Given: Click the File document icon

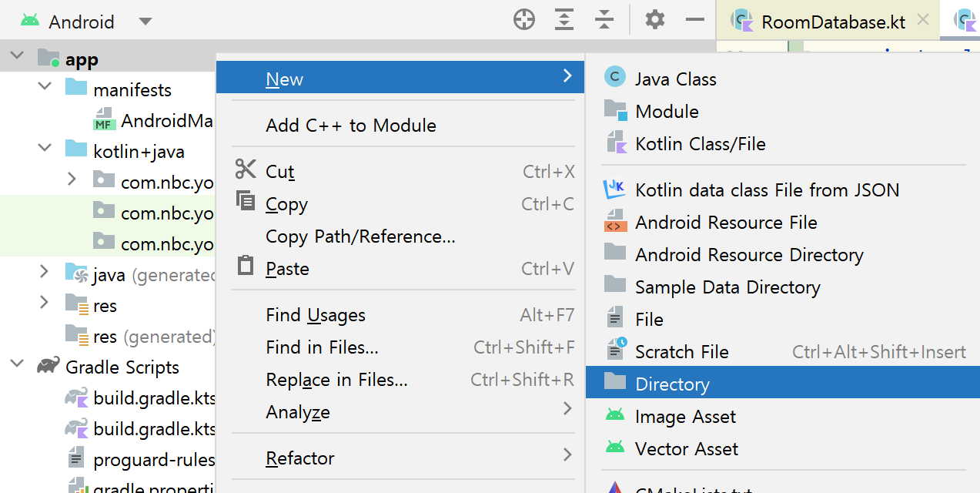Looking at the screenshot, I should pos(615,317).
